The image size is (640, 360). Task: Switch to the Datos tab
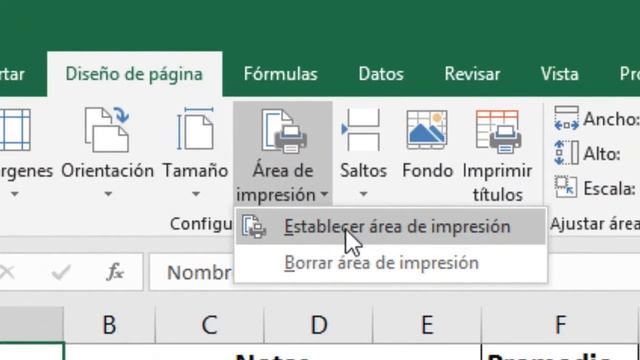coord(381,74)
